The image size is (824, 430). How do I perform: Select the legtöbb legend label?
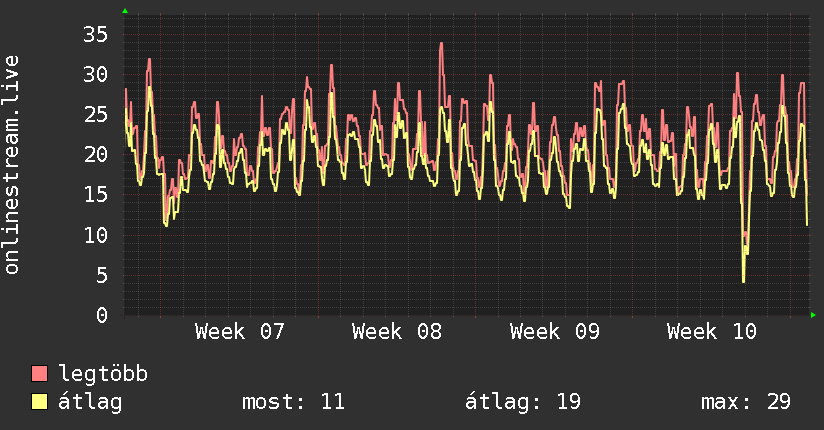click(103, 374)
